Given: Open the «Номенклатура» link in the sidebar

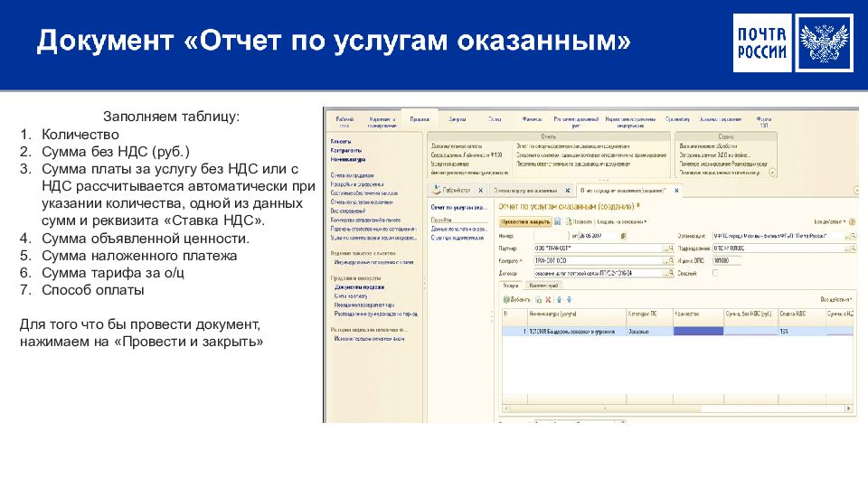Looking at the screenshot, I should 347,159.
